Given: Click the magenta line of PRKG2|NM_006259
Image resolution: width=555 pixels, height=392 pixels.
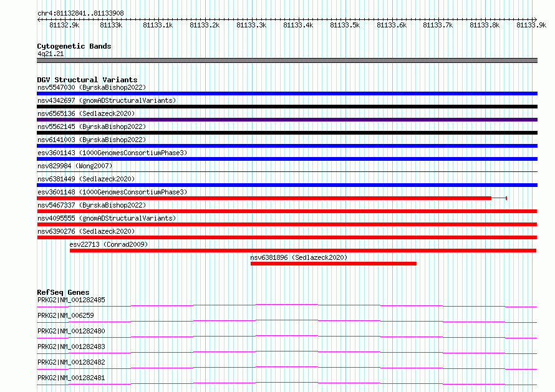Looking at the screenshot, I should click(287, 321).
